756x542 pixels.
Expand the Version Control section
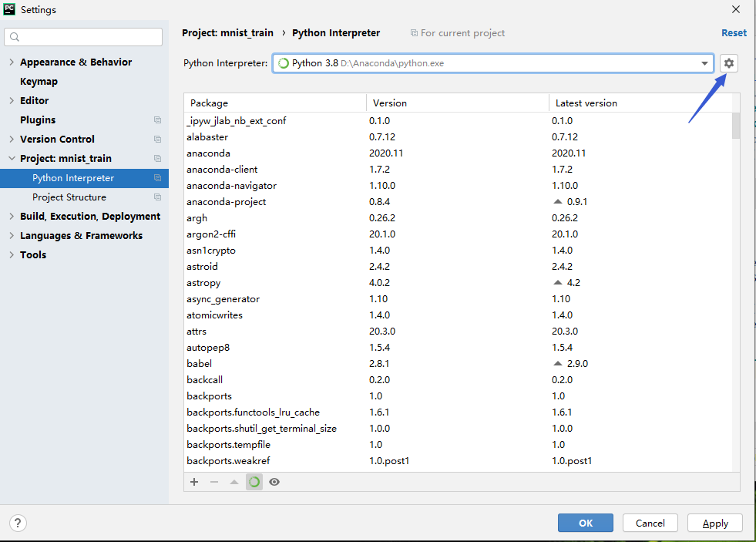12,139
